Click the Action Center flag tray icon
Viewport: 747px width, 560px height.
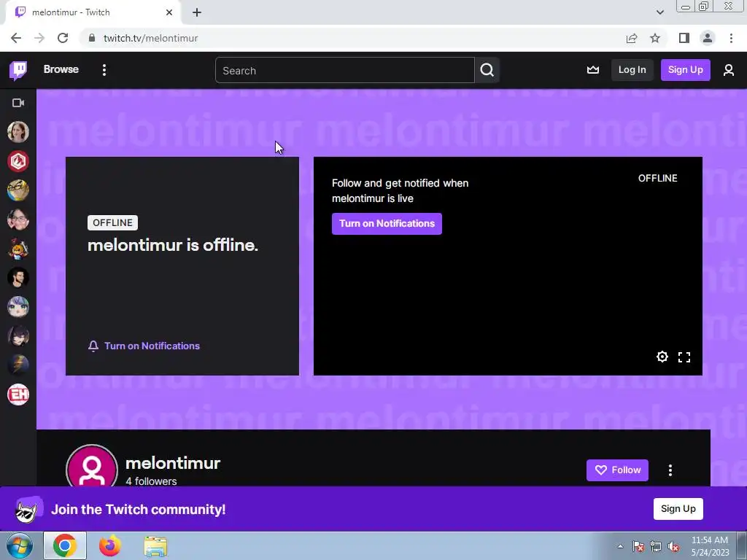(x=638, y=546)
